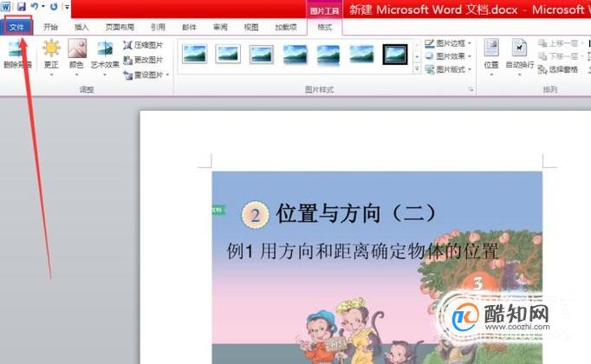This screenshot has height=364, width=591.
Task: Click the 重设图片 reset picture button
Action: click(x=144, y=75)
